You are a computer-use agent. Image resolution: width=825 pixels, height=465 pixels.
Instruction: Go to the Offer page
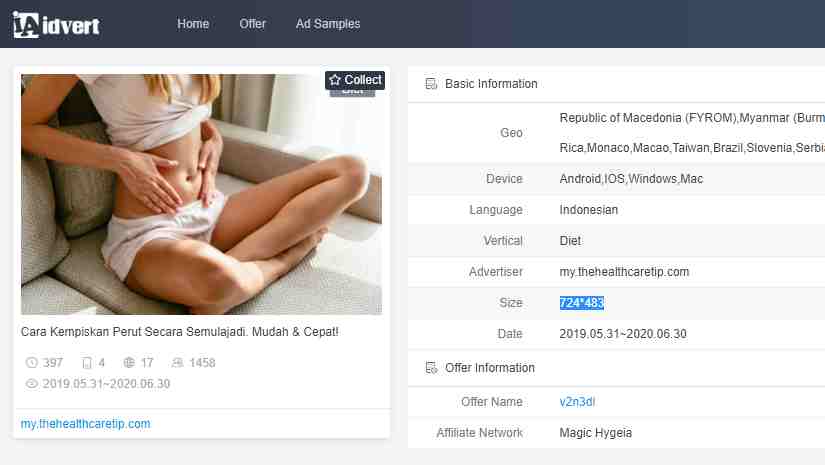[x=253, y=24]
